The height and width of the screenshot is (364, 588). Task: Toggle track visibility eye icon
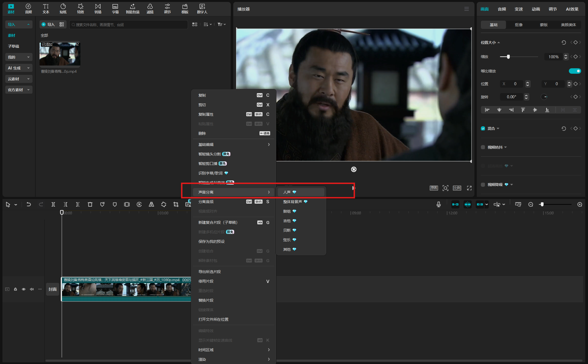24,289
